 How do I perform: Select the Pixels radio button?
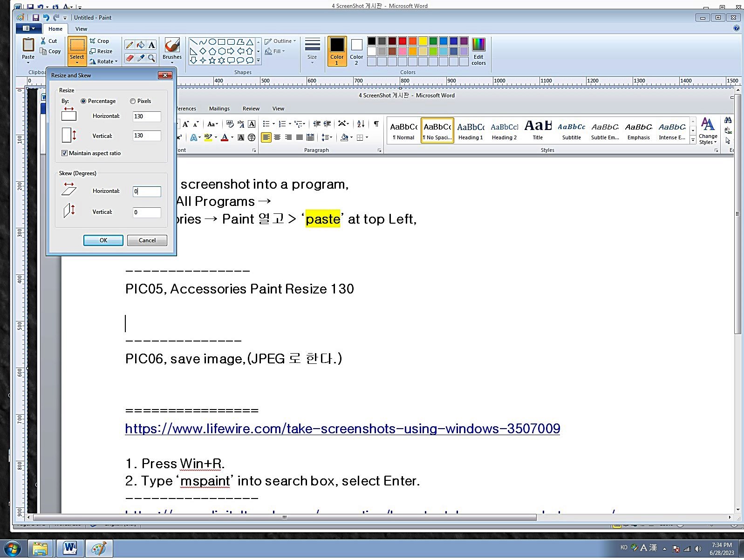coord(133,101)
